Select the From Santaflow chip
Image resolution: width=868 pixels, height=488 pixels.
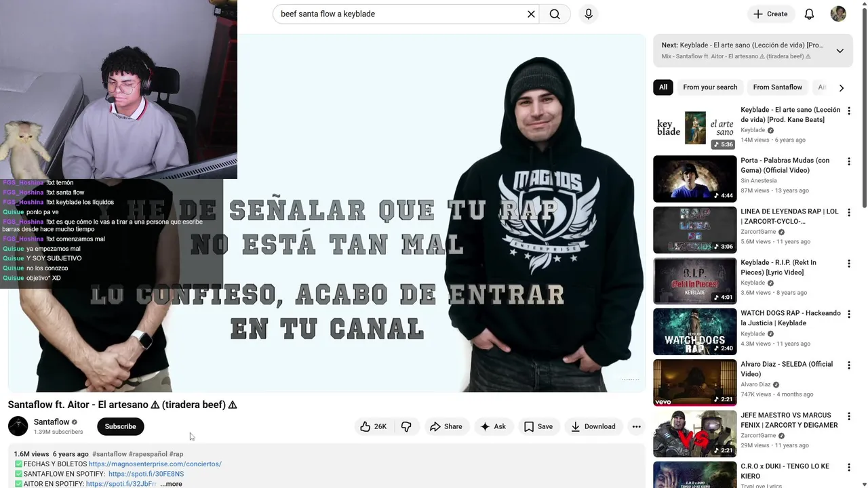pyautogui.click(x=777, y=87)
